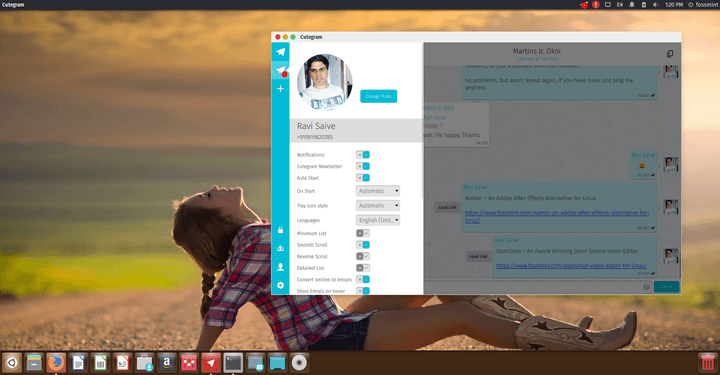Open the profile person icon in sidebar

[280, 267]
